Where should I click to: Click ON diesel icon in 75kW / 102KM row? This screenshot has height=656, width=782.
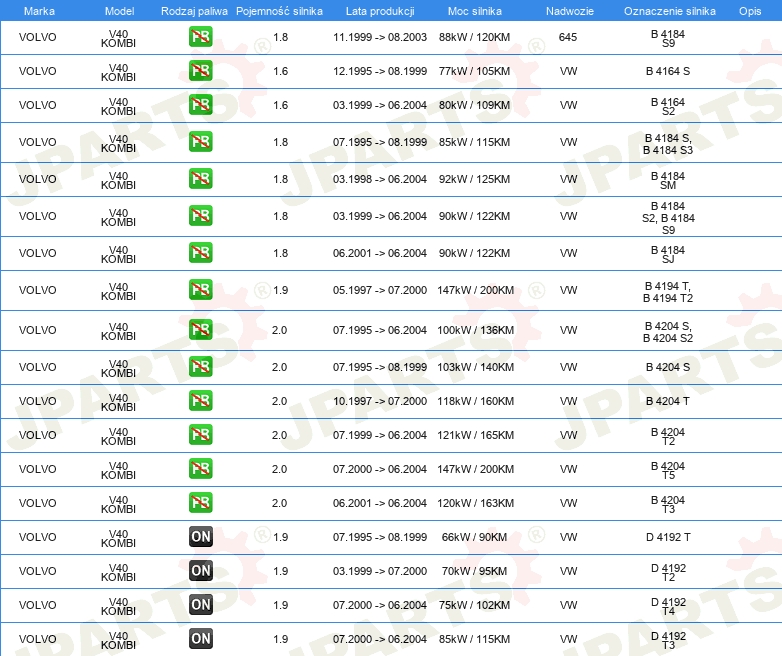pyautogui.click(x=200, y=604)
